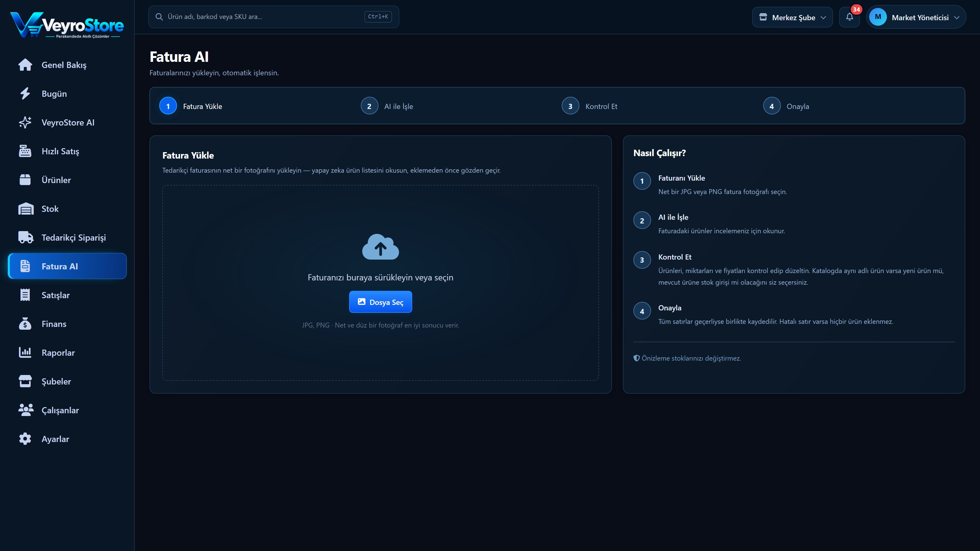Click the Raporlar chart icon
The height and width of the screenshot is (551, 980).
click(x=25, y=353)
